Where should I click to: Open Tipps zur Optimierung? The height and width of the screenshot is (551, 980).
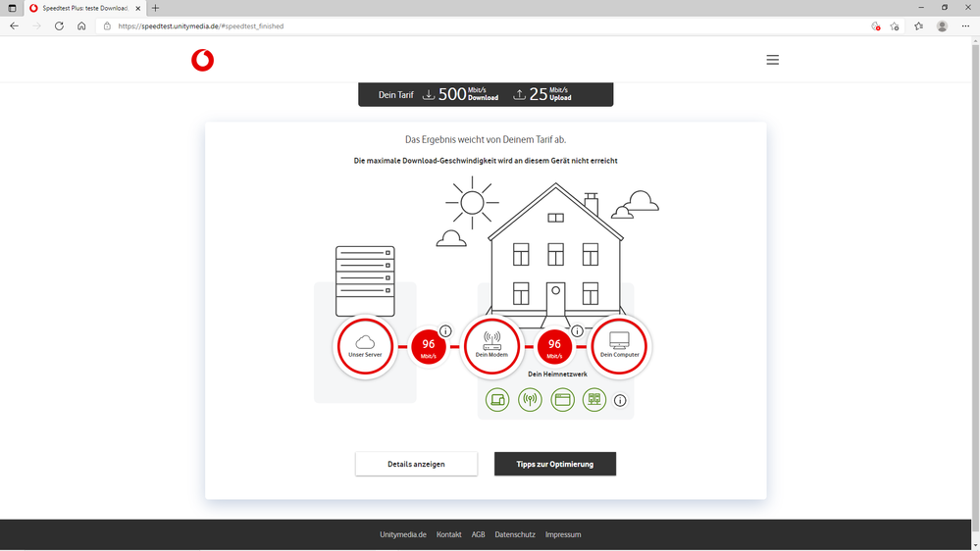(x=555, y=464)
